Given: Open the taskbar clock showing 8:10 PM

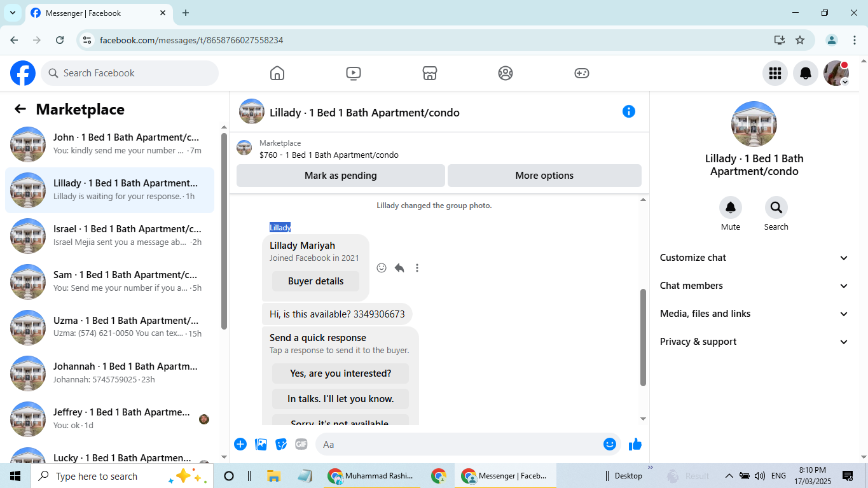Looking at the screenshot, I should pyautogui.click(x=812, y=476).
